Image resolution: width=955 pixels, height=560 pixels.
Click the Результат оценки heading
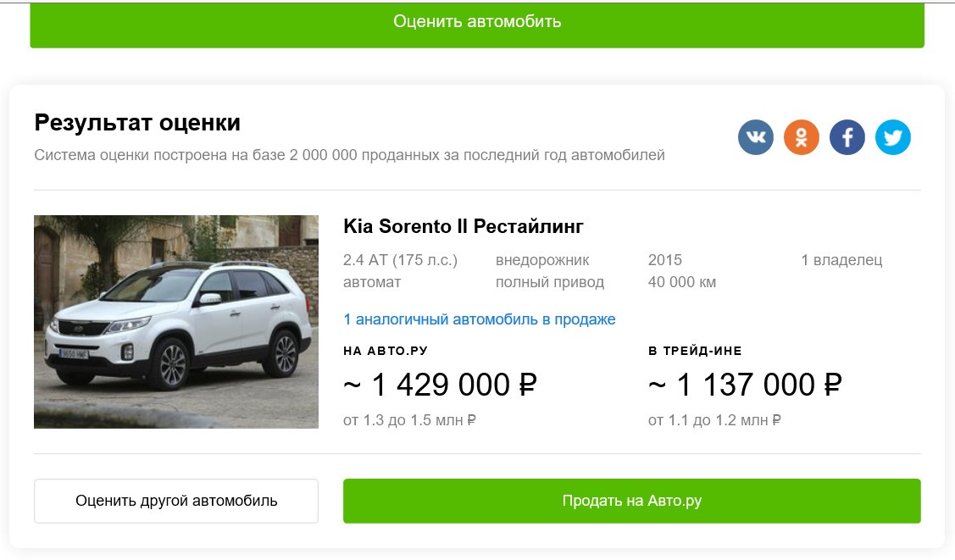pos(137,123)
